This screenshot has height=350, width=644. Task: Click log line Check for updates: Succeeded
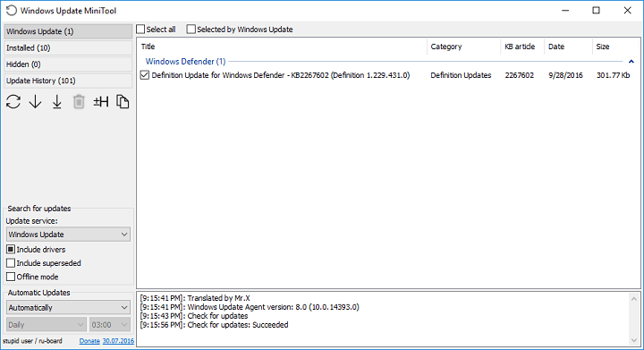click(x=214, y=325)
